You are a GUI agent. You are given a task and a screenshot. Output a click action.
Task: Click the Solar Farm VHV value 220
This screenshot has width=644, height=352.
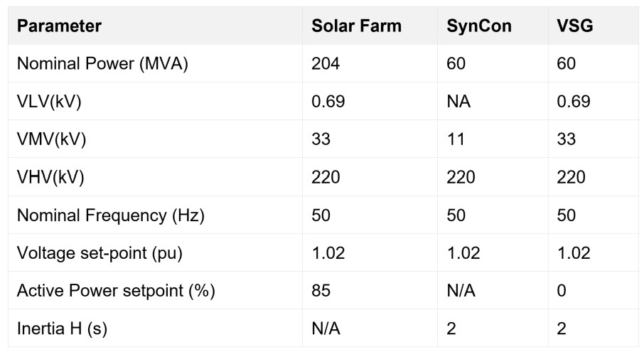[326, 176]
